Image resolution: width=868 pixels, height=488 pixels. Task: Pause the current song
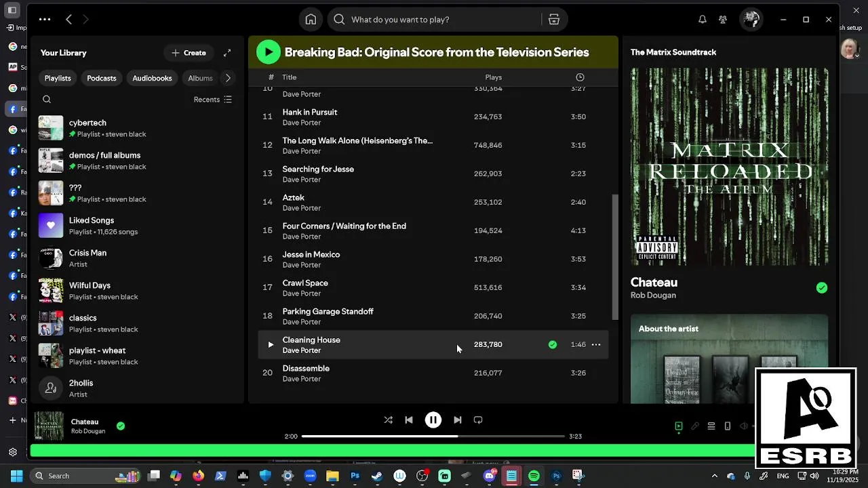433,420
